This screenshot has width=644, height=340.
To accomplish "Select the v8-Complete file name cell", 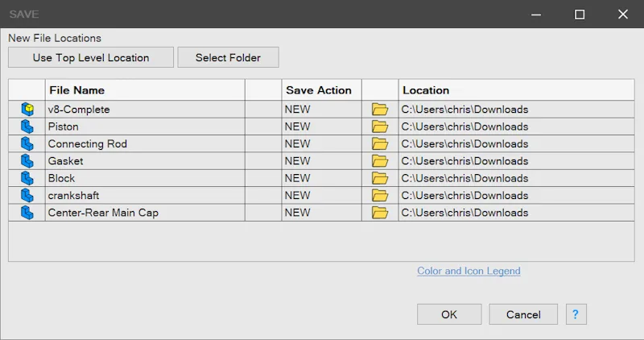I will 145,110.
